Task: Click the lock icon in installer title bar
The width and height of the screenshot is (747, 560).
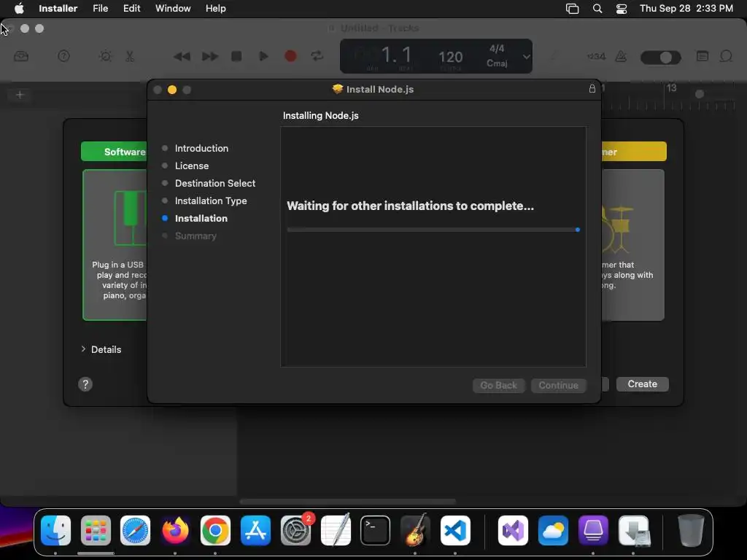Action: click(592, 88)
